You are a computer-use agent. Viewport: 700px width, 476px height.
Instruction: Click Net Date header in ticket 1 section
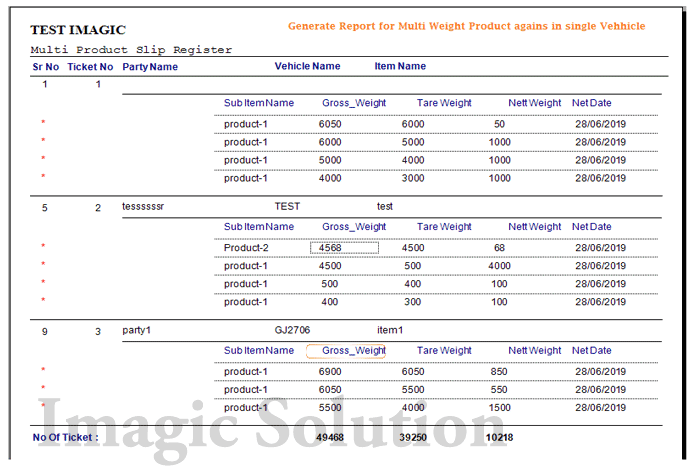[592, 103]
